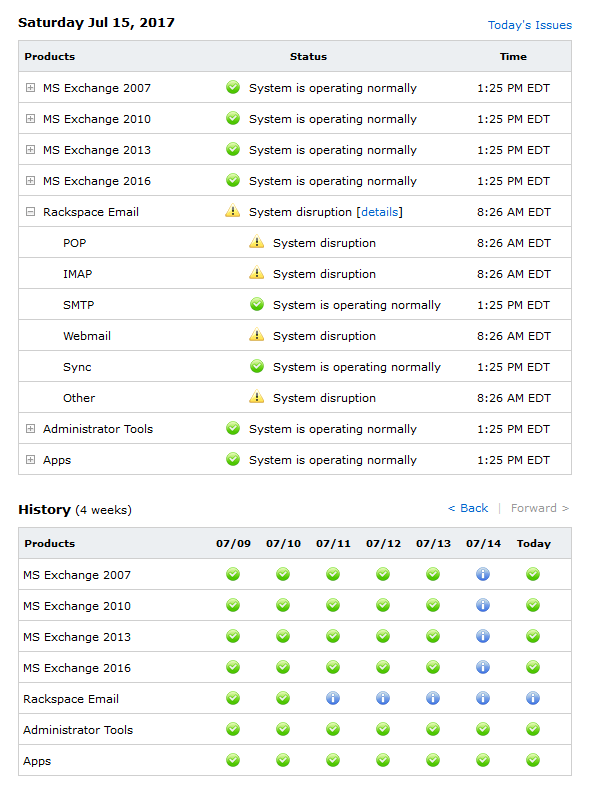Click the blue info icon for MS Exchange 2007 on 07/14
Screen dimensions: 589x789
point(483,574)
